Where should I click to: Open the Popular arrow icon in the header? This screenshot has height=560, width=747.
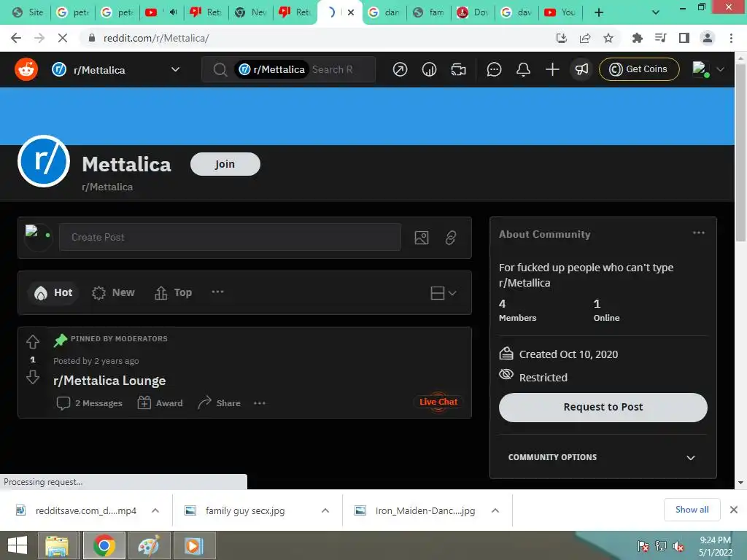pyautogui.click(x=400, y=69)
